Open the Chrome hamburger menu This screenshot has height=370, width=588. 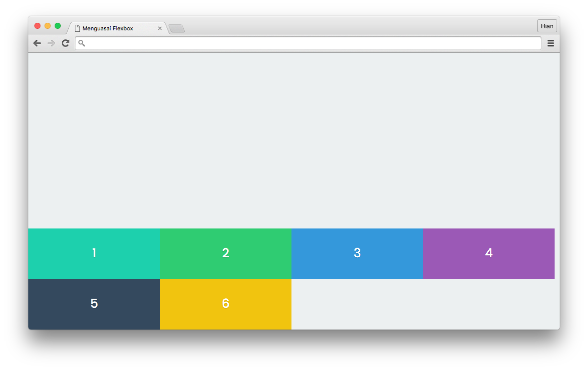tap(551, 43)
